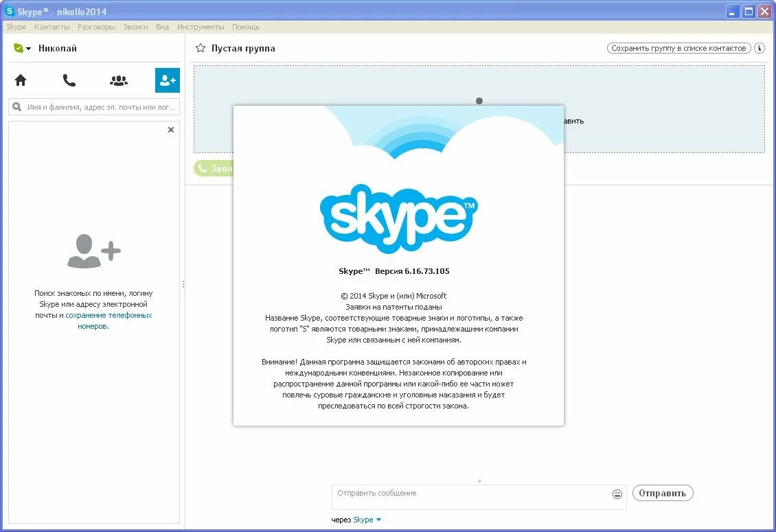776x532 pixels.
Task: Click © 2014 Skype и (или) Microsoft line
Action: click(393, 296)
